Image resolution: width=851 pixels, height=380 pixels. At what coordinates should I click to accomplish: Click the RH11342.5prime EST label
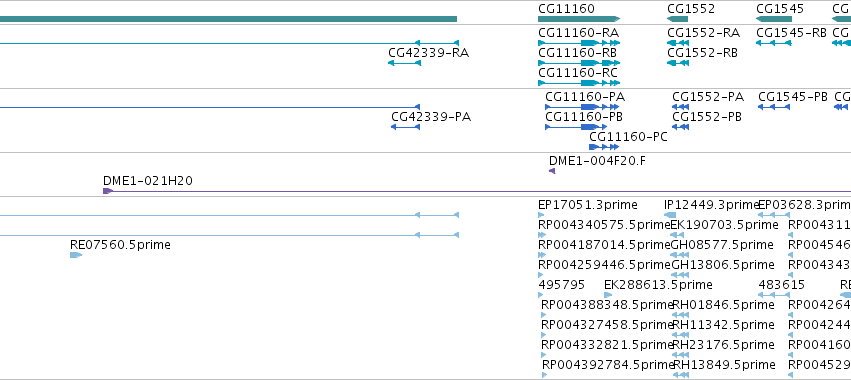pos(723,325)
